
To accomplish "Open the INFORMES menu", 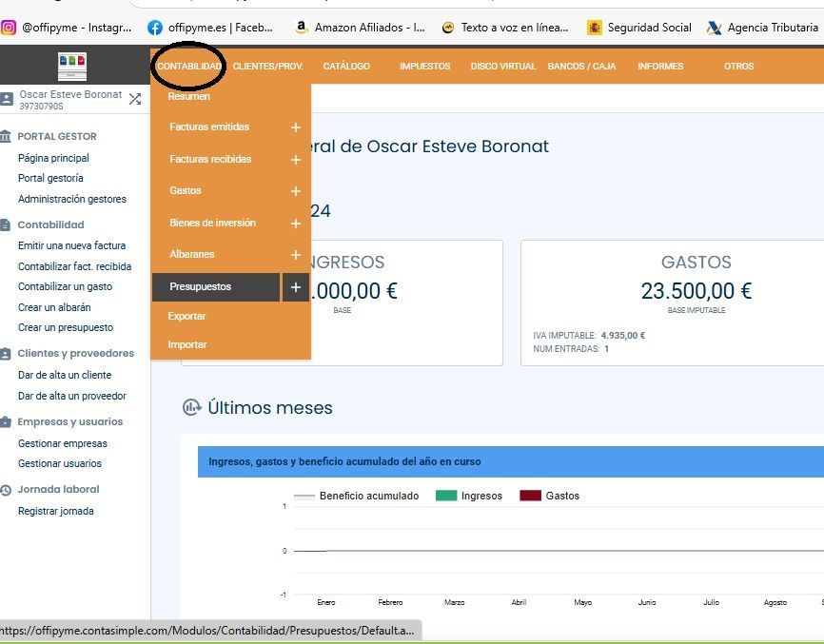I will 660,67.
